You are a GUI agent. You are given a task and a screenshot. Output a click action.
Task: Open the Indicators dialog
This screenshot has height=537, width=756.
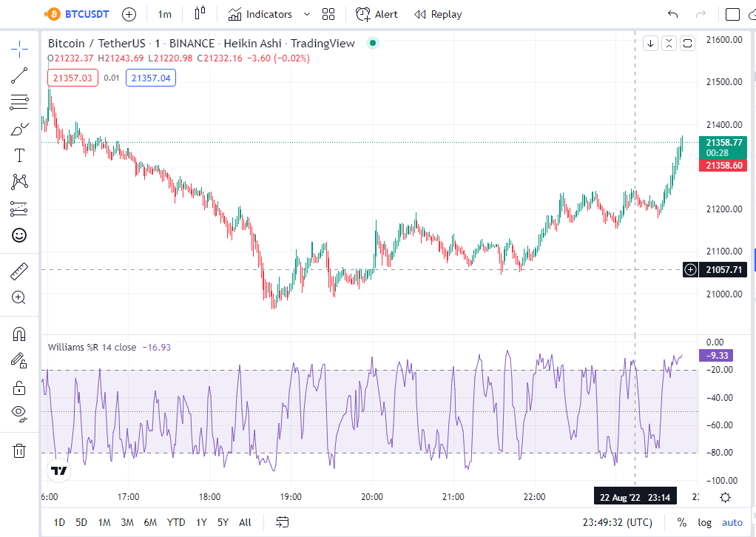pyautogui.click(x=260, y=15)
